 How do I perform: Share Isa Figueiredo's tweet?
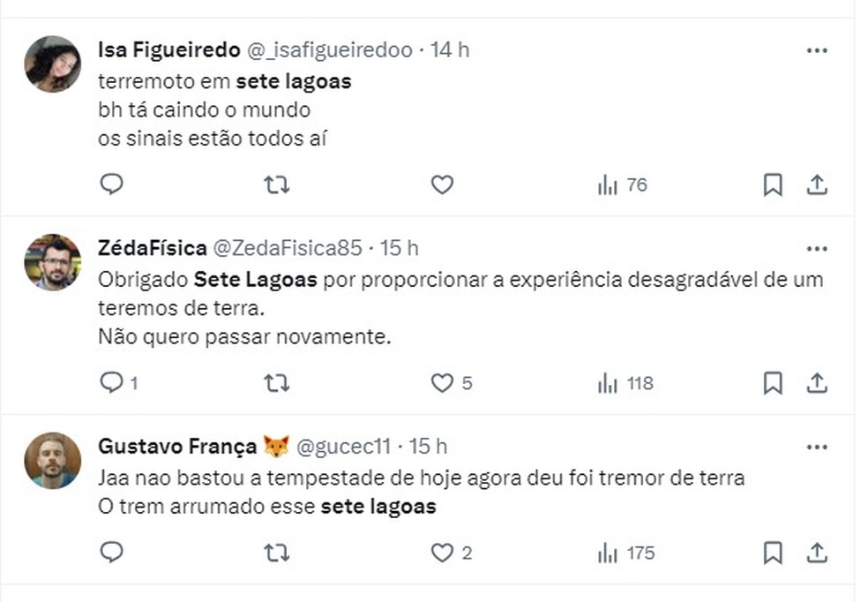(817, 184)
